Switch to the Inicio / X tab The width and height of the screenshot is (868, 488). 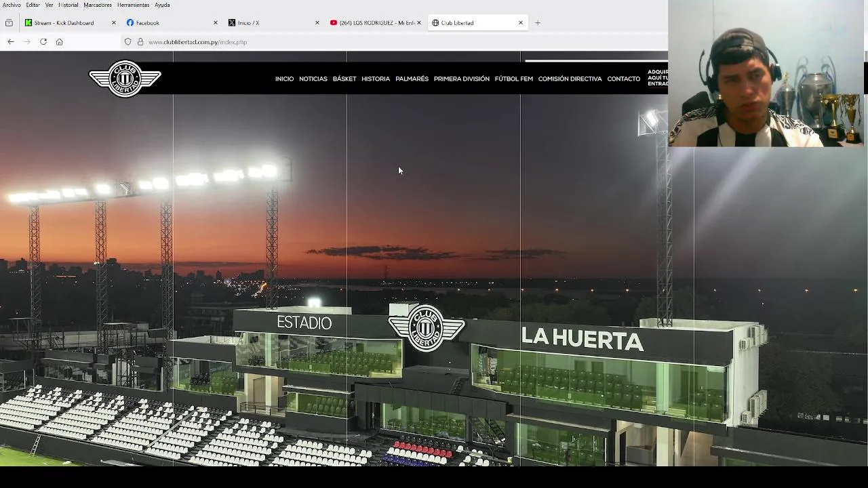274,23
